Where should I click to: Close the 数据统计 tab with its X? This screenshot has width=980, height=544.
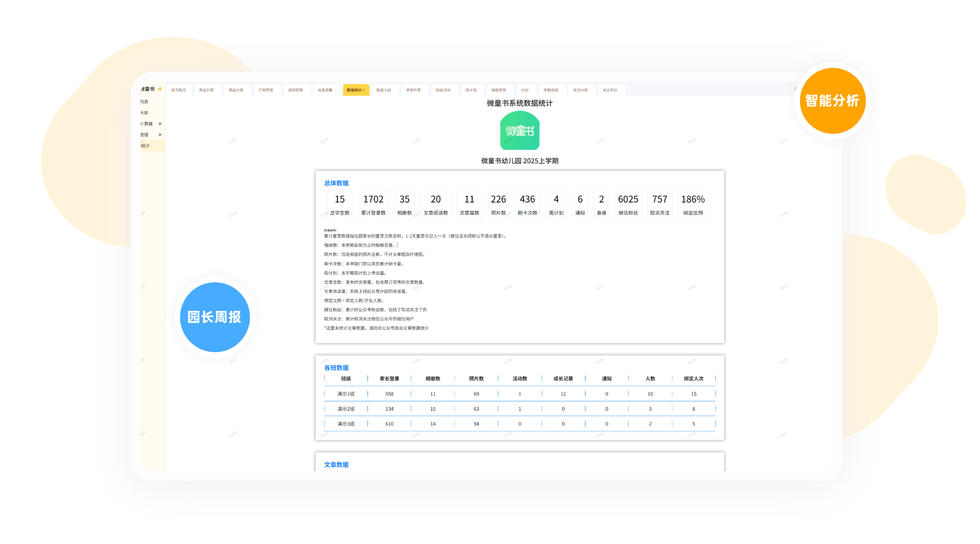pyautogui.click(x=364, y=91)
